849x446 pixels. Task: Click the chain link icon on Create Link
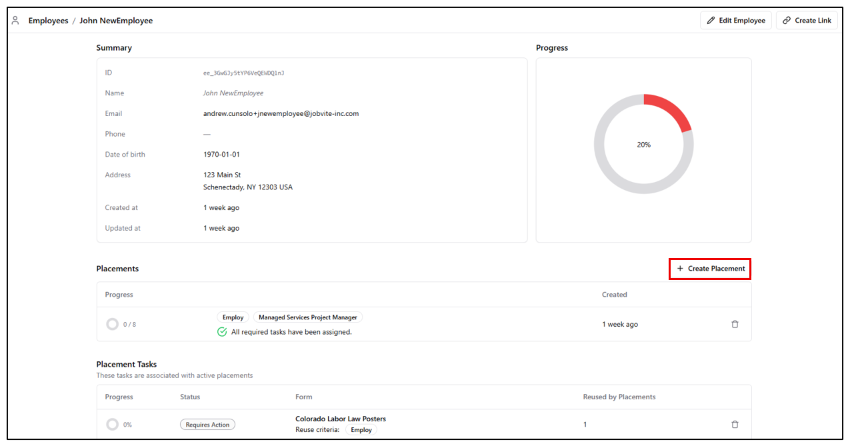pyautogui.click(x=787, y=20)
